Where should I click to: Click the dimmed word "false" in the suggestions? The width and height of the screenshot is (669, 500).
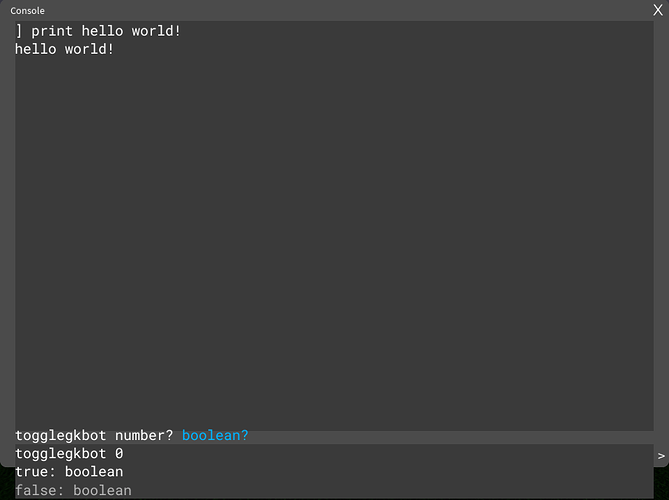[x=35, y=490]
